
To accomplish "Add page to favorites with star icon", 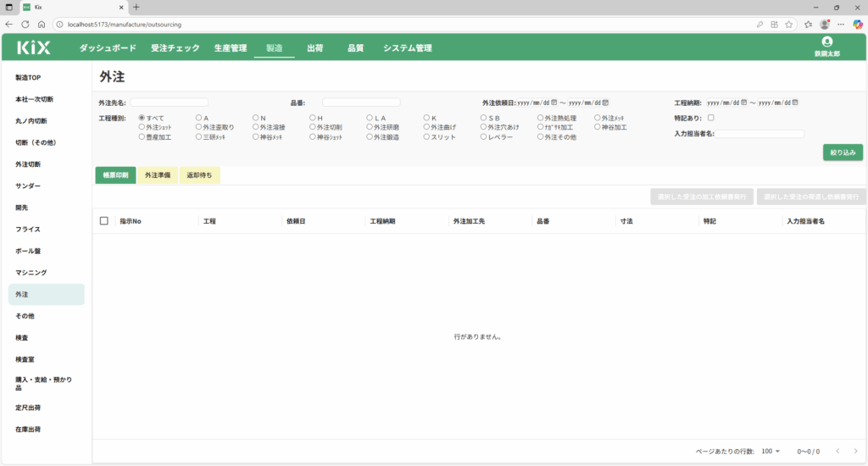I will pyautogui.click(x=788, y=25).
